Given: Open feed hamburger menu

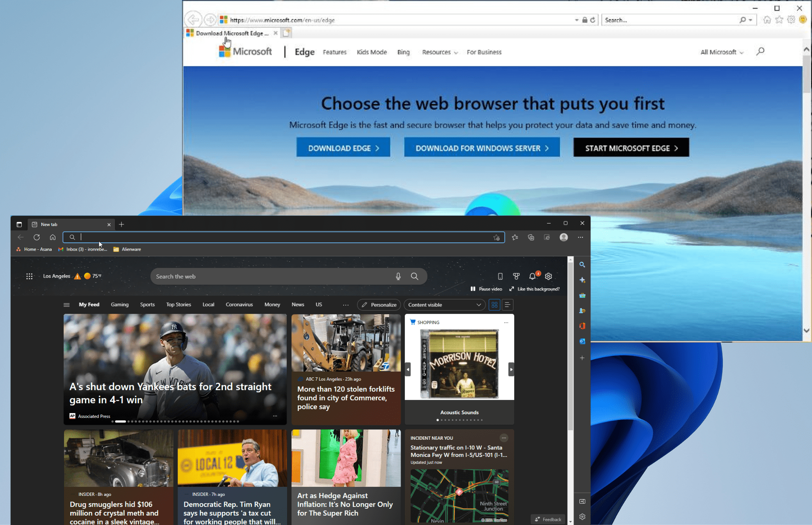Looking at the screenshot, I should 66,305.
